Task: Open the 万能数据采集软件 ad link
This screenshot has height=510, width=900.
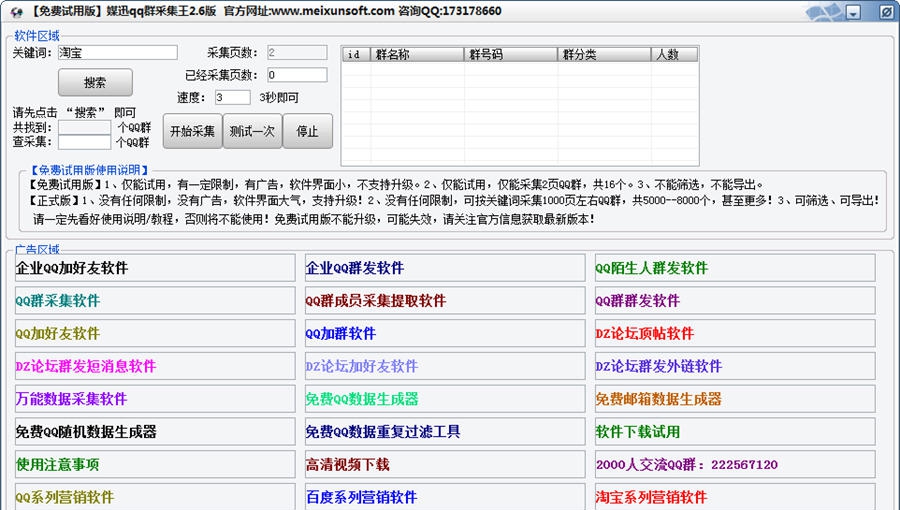Action: coord(155,399)
